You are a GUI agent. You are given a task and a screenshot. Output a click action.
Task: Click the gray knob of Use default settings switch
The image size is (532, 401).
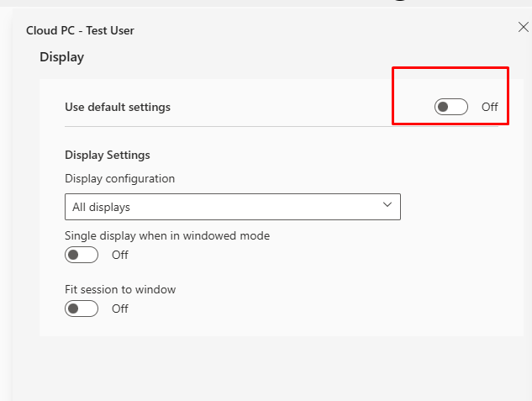(443, 107)
